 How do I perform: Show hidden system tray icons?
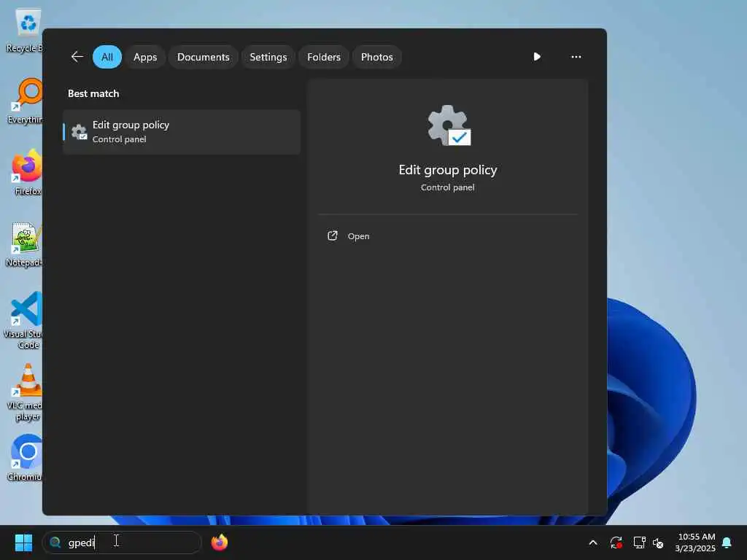click(x=593, y=542)
